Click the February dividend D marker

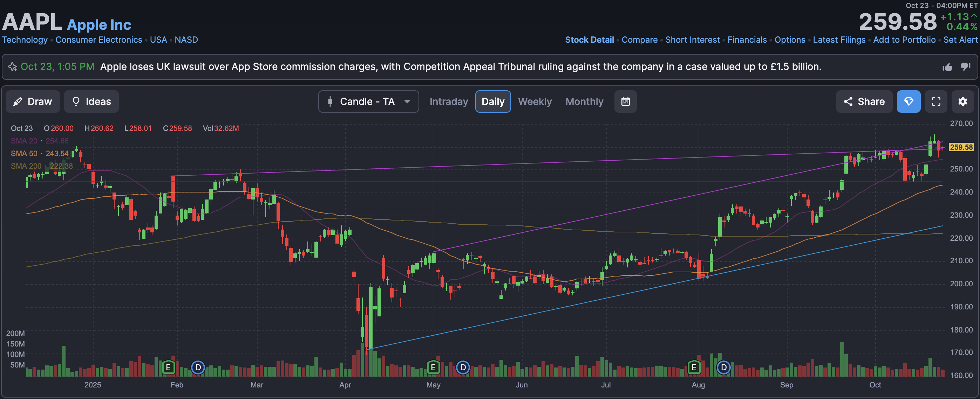point(198,367)
